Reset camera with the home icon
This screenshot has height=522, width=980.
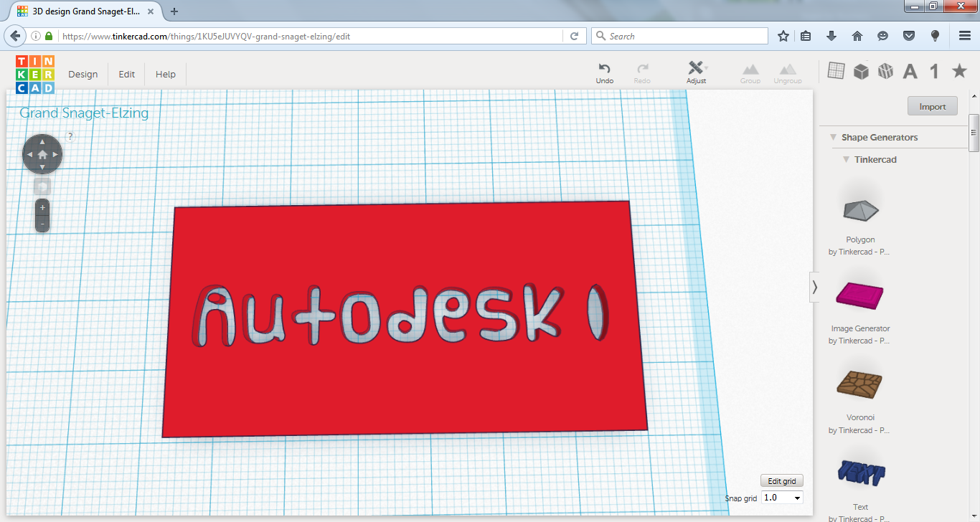pos(42,153)
